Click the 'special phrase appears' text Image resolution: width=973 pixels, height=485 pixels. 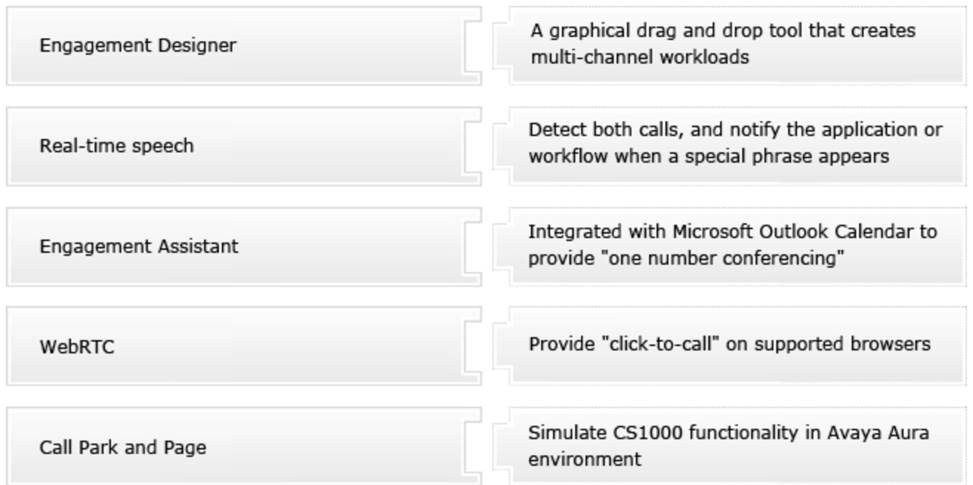click(x=787, y=156)
